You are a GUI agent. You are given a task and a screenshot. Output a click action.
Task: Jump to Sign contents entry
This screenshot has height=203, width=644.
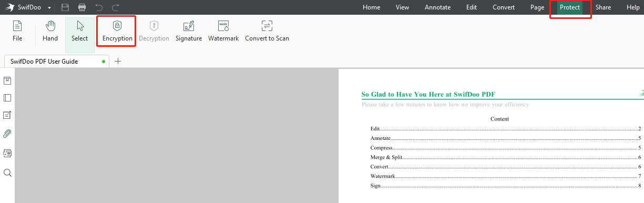point(506,186)
